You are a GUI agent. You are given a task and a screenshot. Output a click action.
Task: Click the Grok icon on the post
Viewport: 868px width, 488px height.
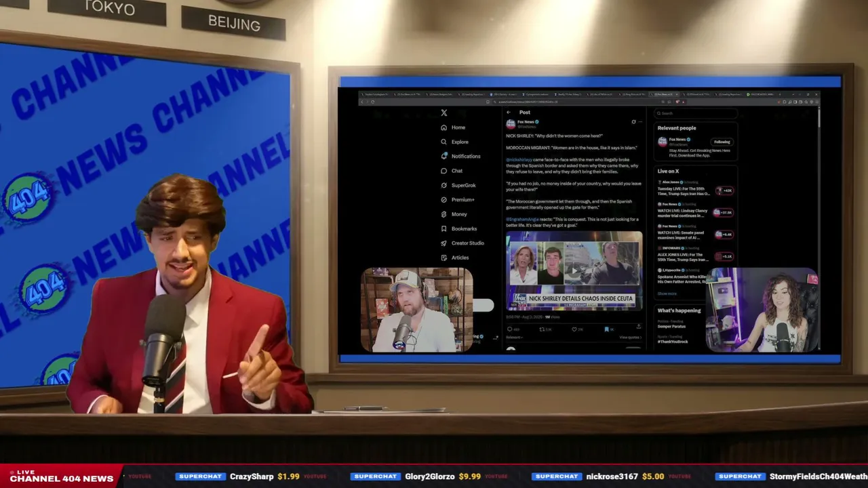[633, 122]
